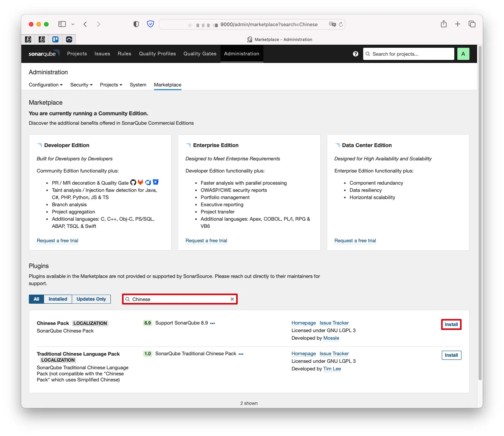The image size is (504, 436).
Task: Request free trial for Enterprise Edition
Action: point(206,241)
